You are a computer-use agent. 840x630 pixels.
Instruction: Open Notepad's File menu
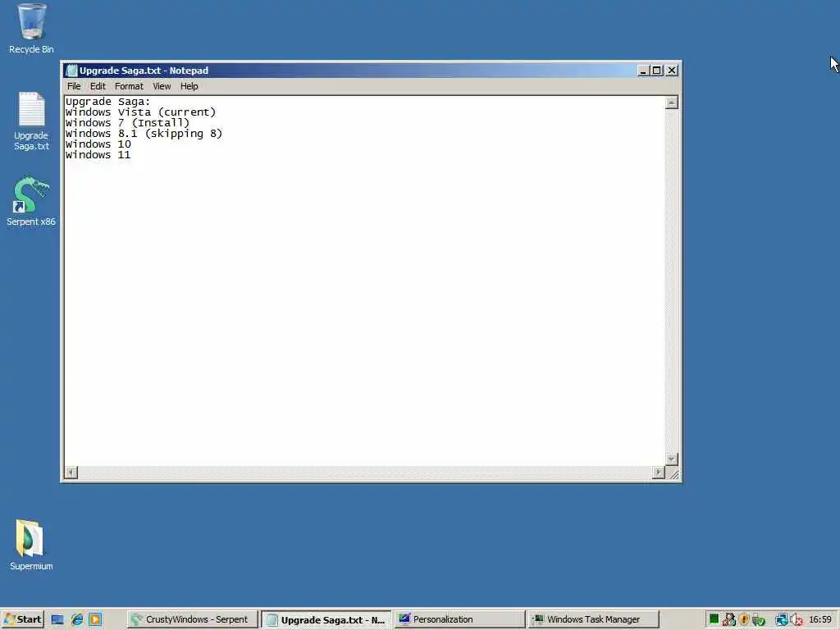74,86
